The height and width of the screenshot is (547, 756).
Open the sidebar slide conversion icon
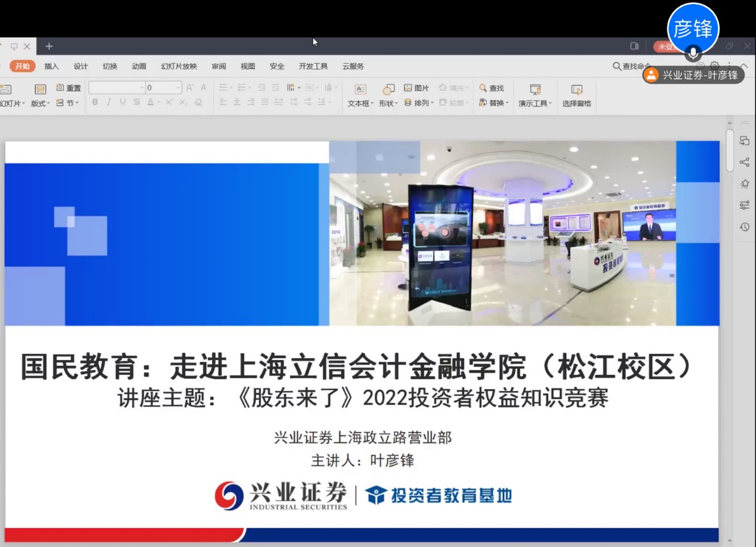pyautogui.click(x=744, y=141)
